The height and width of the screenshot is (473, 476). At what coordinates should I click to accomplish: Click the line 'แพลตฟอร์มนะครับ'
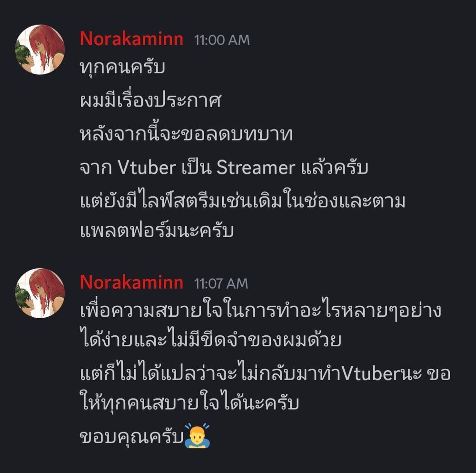point(157,230)
